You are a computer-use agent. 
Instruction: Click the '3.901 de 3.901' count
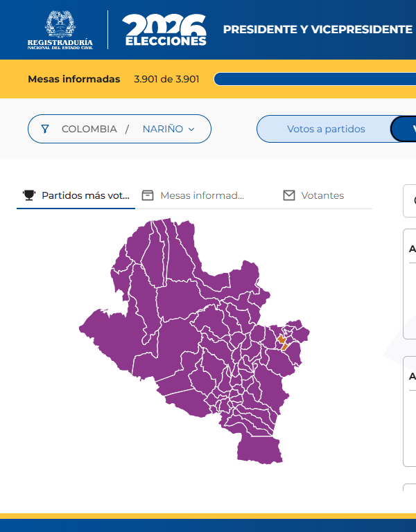pos(166,80)
